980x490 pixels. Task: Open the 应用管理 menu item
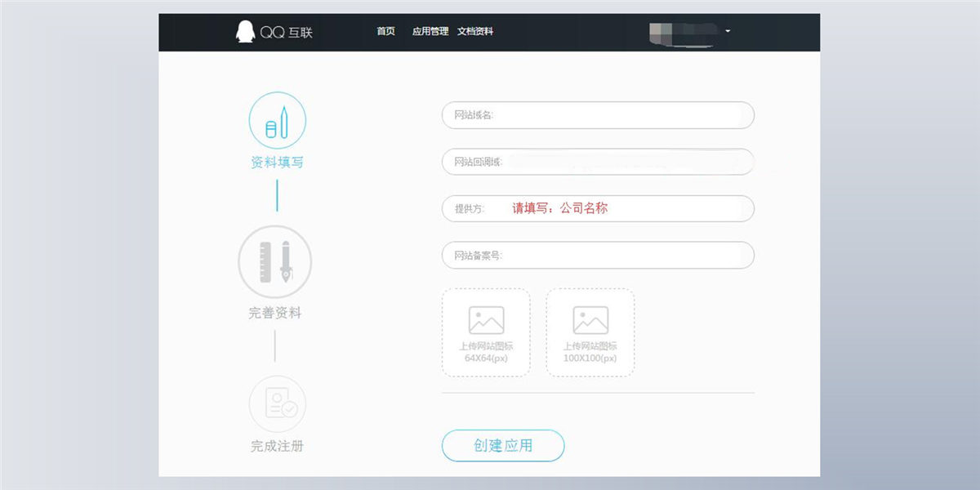pyautogui.click(x=430, y=32)
